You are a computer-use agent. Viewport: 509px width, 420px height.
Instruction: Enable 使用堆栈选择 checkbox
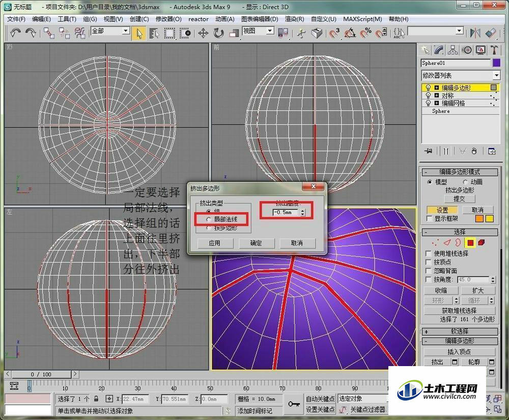point(428,253)
